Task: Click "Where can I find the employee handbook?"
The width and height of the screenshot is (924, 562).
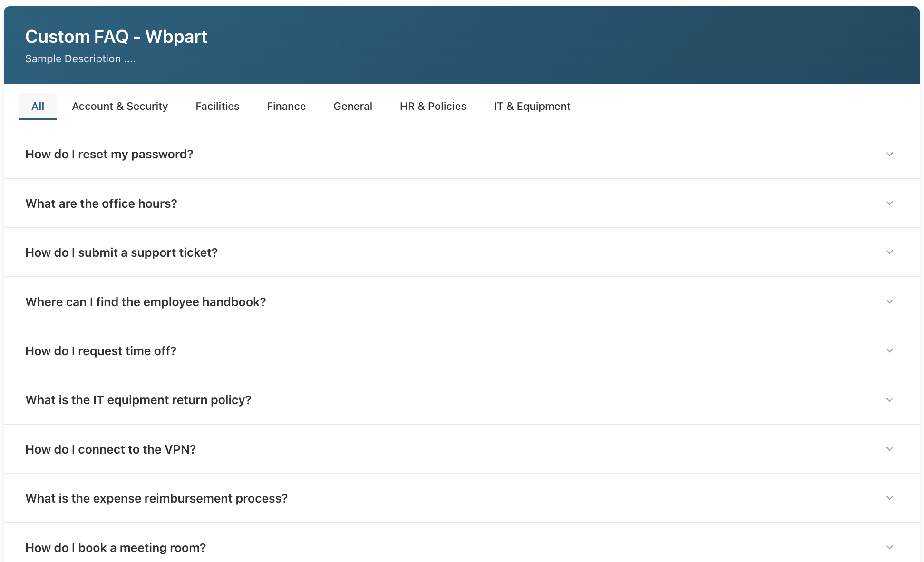Action: click(146, 302)
